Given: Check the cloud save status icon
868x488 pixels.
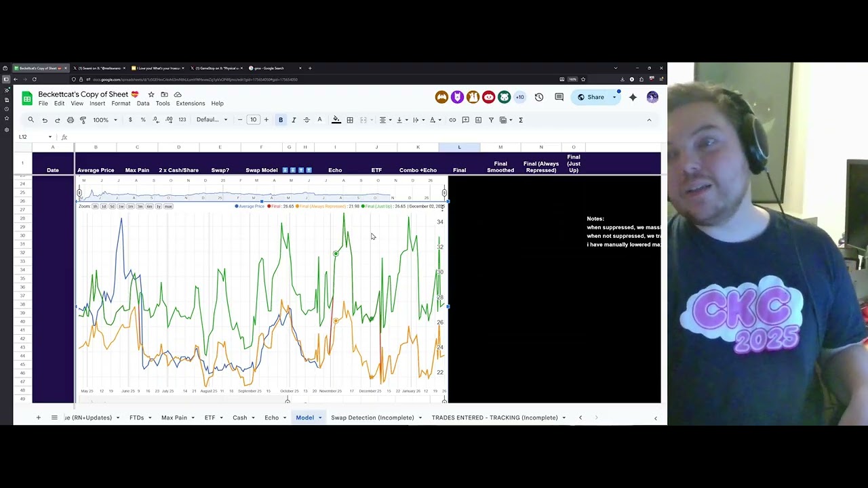Looking at the screenshot, I should pos(178,95).
